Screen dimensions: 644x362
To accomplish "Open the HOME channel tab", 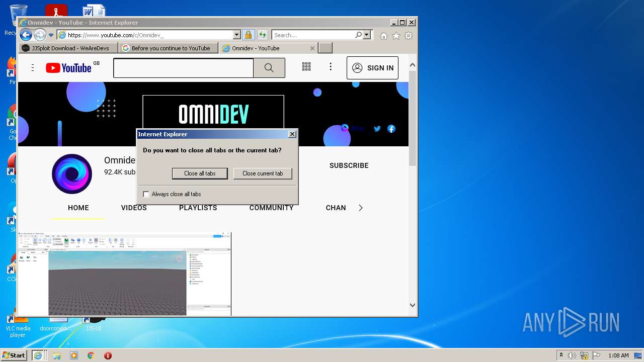I will [x=78, y=208].
